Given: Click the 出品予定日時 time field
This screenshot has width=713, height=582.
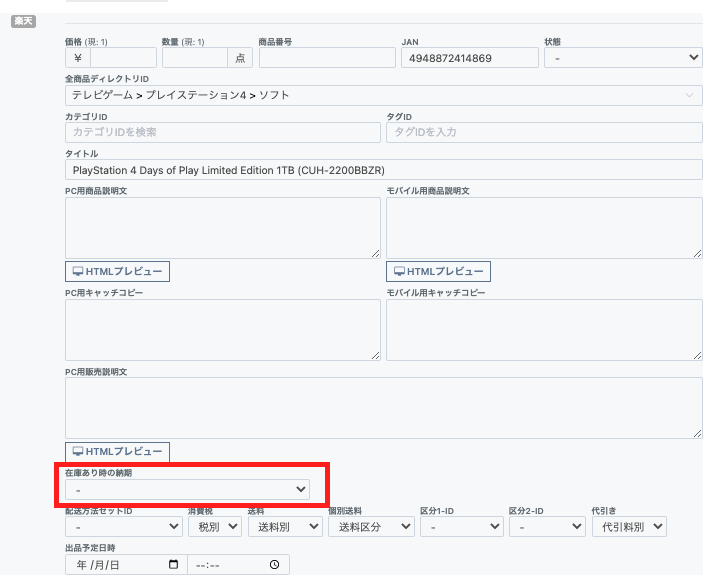Looking at the screenshot, I should point(238,565).
